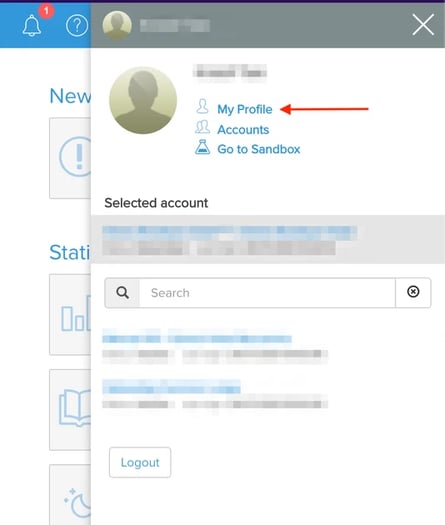Open the Accounts link

coord(243,130)
